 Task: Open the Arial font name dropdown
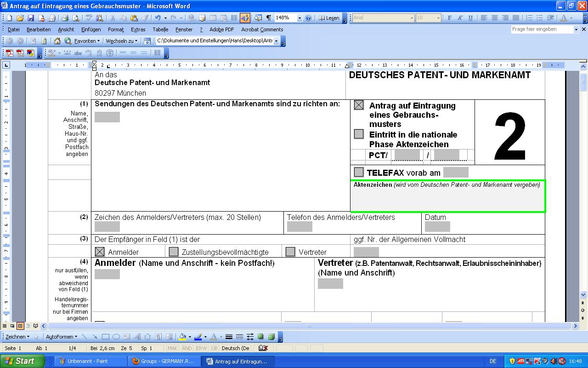412,18
